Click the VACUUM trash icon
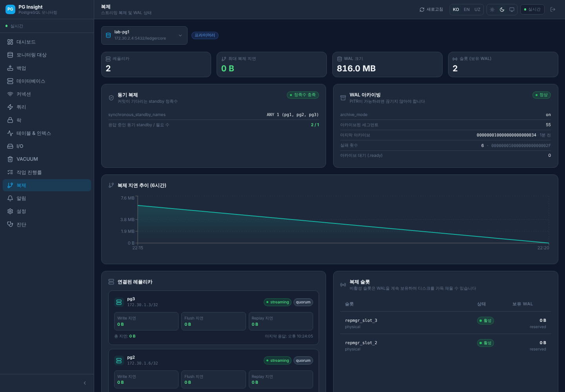The height and width of the screenshot is (392, 565). pyautogui.click(x=10, y=159)
